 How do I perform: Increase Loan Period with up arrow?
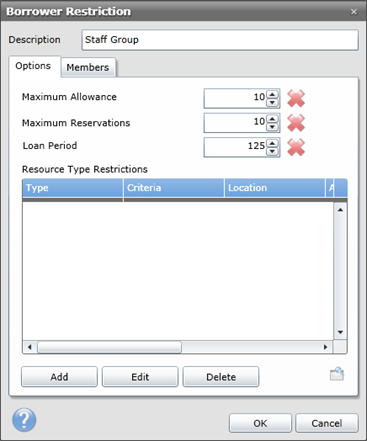tap(272, 143)
